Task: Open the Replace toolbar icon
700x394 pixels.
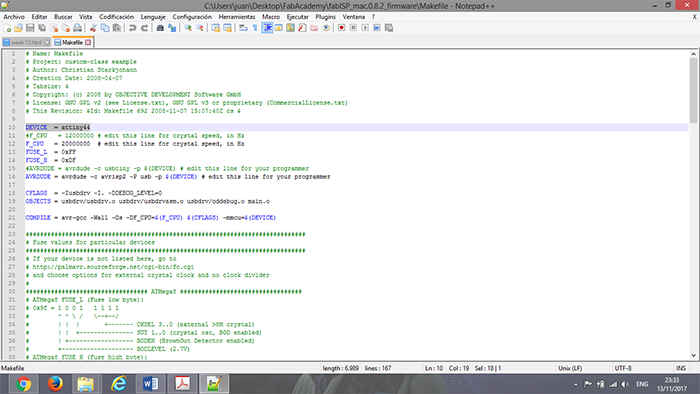Action: pos(172,28)
